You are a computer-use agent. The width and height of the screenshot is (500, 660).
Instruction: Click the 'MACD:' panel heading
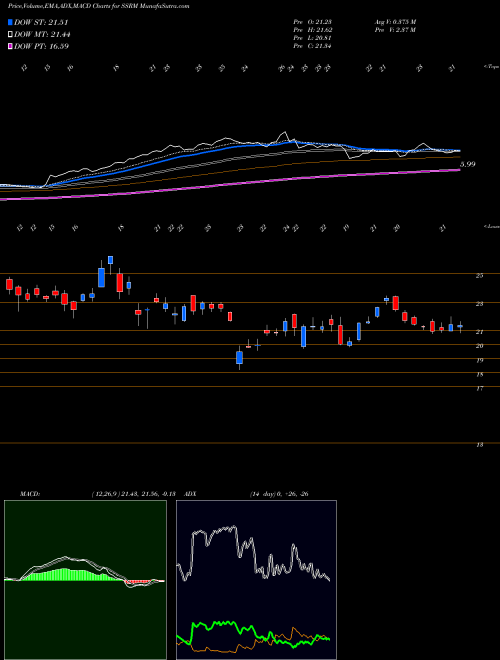coord(29,494)
